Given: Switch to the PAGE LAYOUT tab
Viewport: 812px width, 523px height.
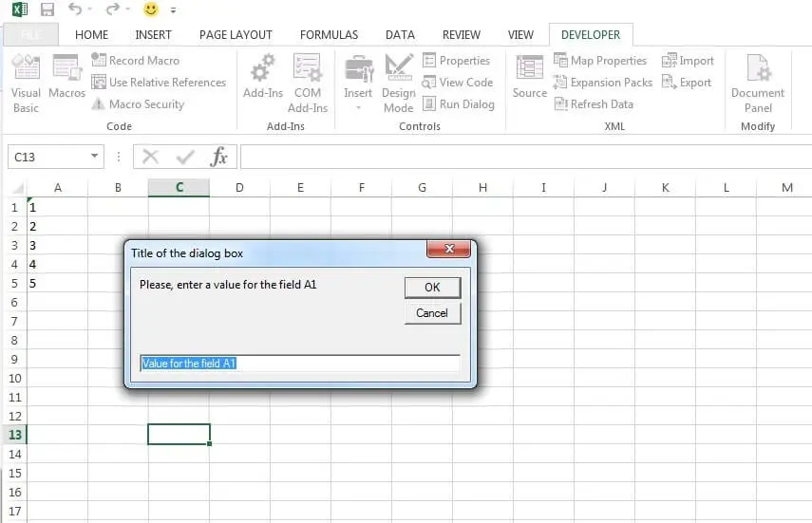Looking at the screenshot, I should (x=236, y=35).
